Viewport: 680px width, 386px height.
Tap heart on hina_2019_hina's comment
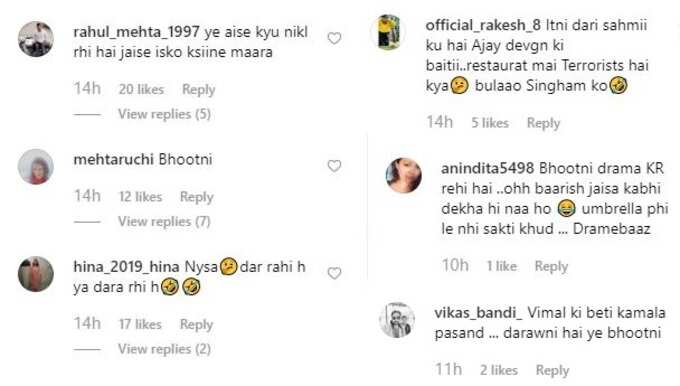pos(334,273)
